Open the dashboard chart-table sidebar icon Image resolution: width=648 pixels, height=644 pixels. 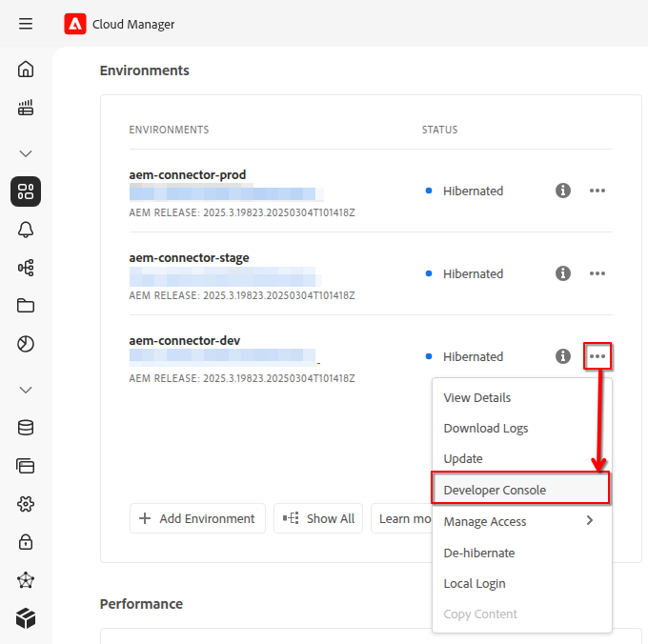(26, 108)
